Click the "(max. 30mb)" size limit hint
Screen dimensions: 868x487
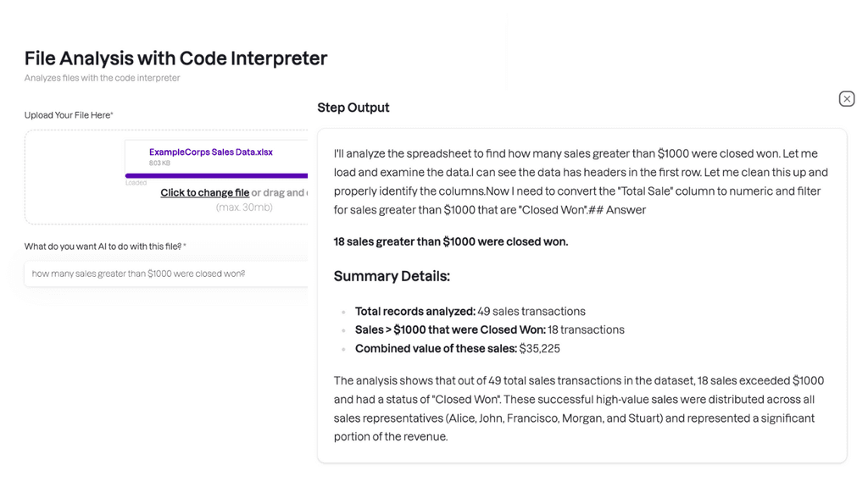pos(244,208)
